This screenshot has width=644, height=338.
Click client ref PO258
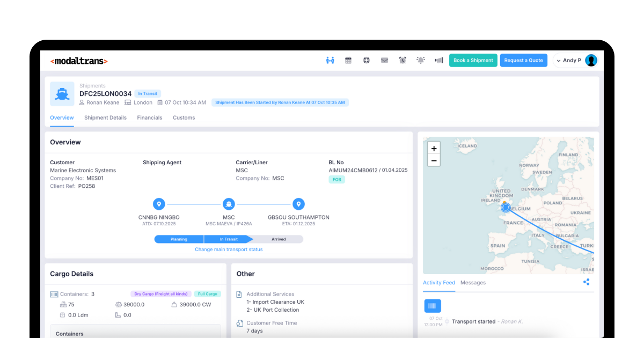[86, 186]
